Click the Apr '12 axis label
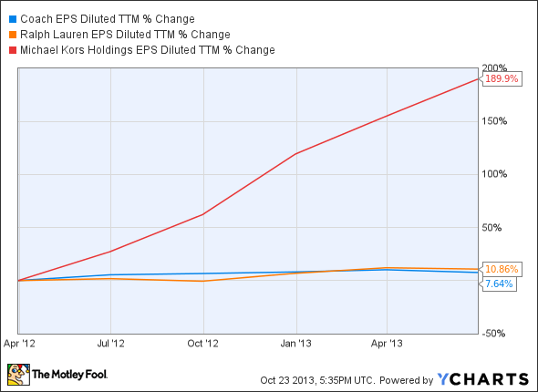The height and width of the screenshot is (392, 538). [19, 344]
